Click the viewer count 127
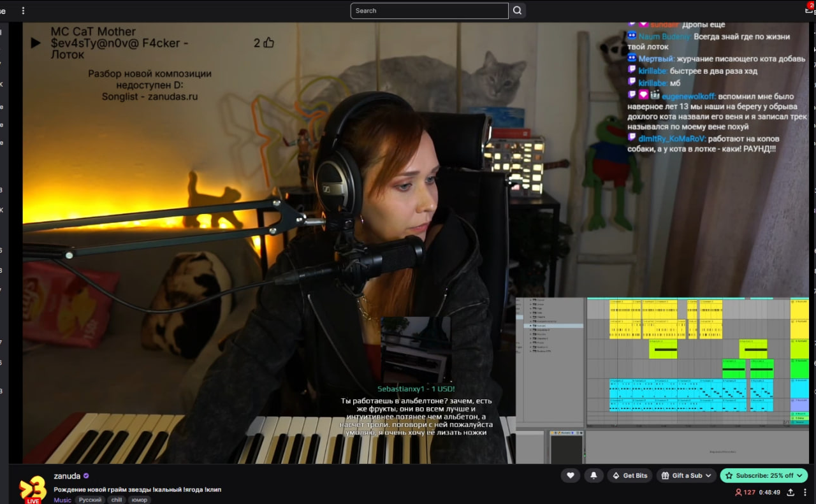This screenshot has width=816, height=504. click(745, 493)
